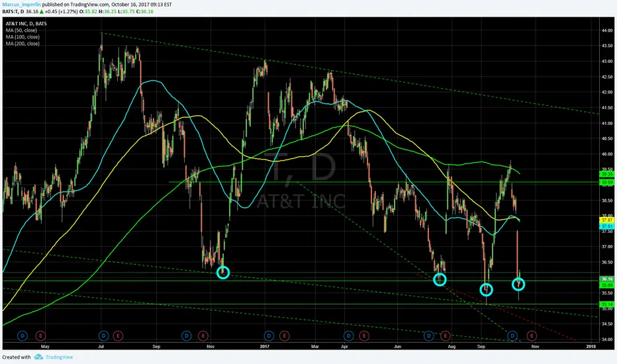Click the 44.00 price axis label

(607, 30)
